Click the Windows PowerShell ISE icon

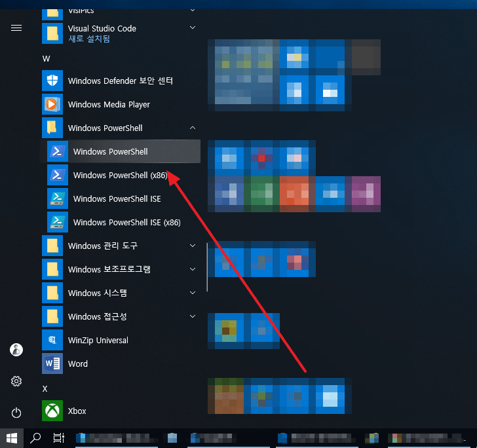[58, 198]
